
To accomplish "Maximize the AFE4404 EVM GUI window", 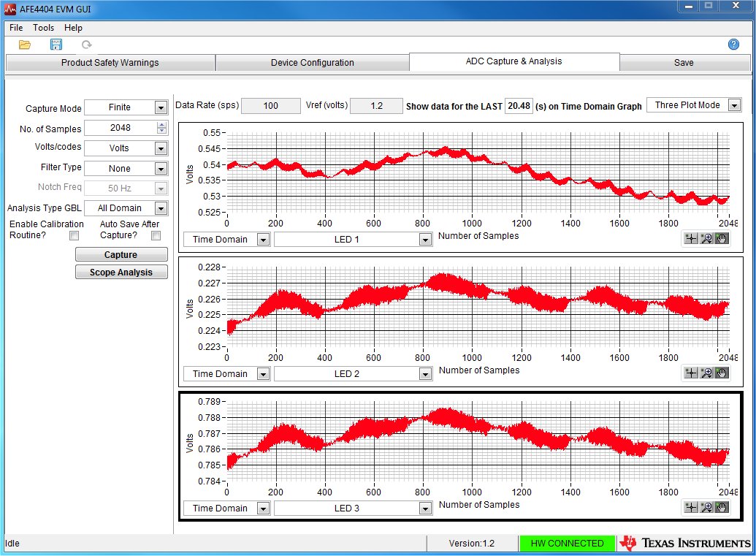I will pyautogui.click(x=709, y=6).
